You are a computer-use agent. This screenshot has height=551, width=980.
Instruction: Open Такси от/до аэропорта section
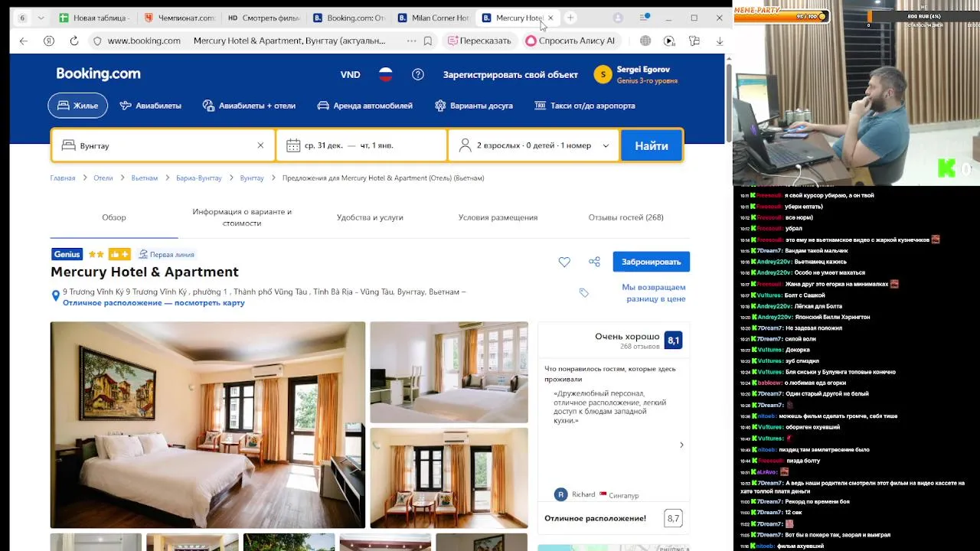[584, 106]
